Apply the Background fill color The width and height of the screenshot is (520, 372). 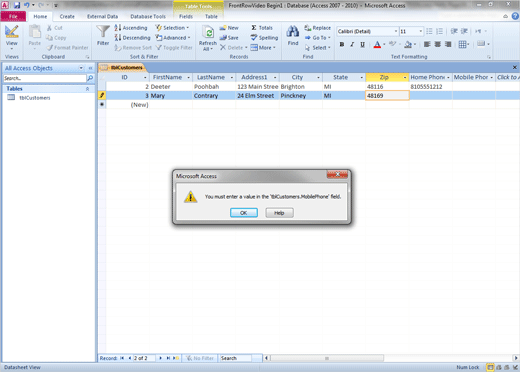(408, 44)
